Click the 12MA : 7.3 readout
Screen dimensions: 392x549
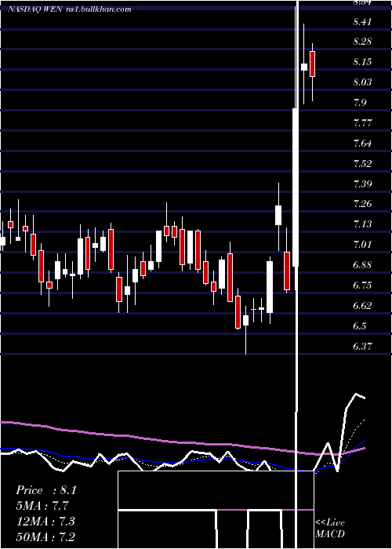pos(45,522)
